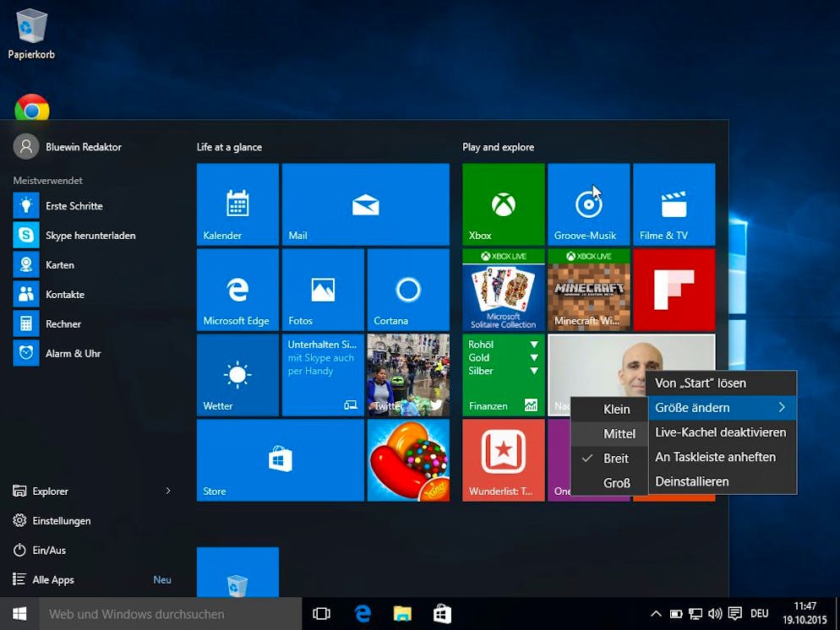This screenshot has width=840, height=630.
Task: Click the DEU language indicator
Action: point(759,614)
